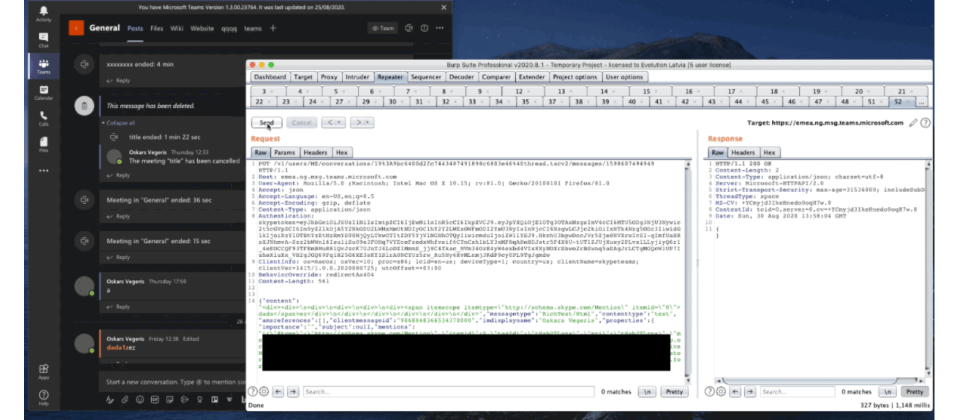
Task: Open the Emoji picker in the Teams compose box
Action: [140, 400]
